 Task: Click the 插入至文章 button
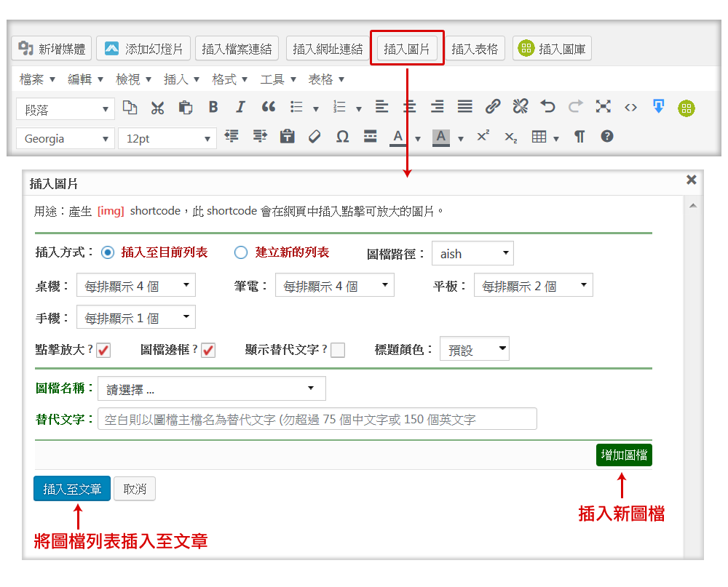click(71, 488)
